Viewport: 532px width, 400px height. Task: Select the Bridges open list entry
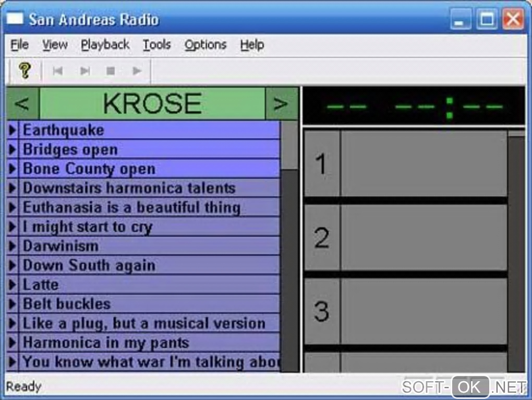pyautogui.click(x=149, y=149)
